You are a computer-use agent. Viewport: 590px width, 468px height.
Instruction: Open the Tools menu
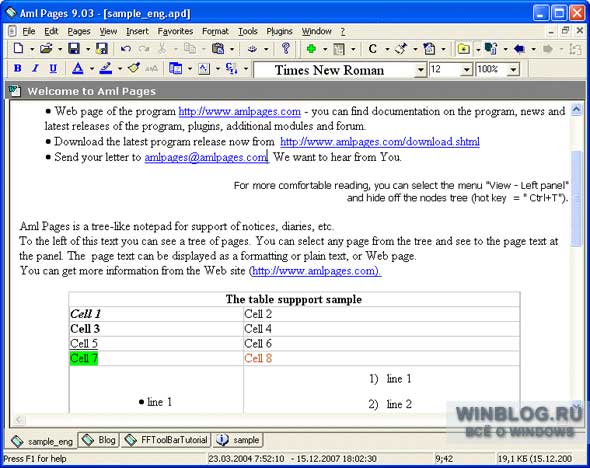coord(248,31)
